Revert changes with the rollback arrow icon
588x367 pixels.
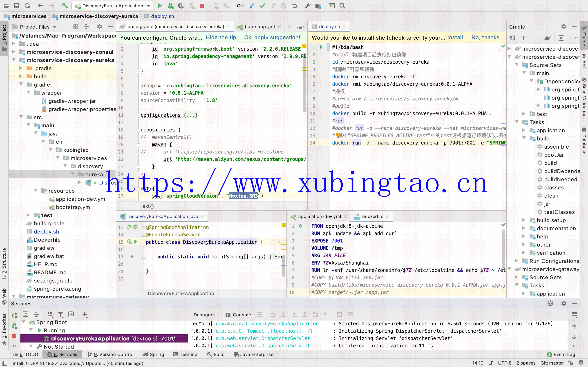point(294,6)
